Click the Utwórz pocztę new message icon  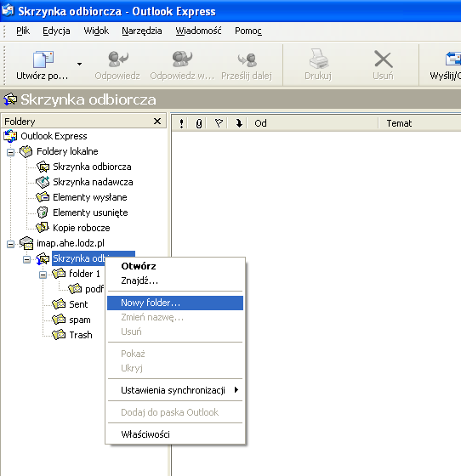click(43, 59)
